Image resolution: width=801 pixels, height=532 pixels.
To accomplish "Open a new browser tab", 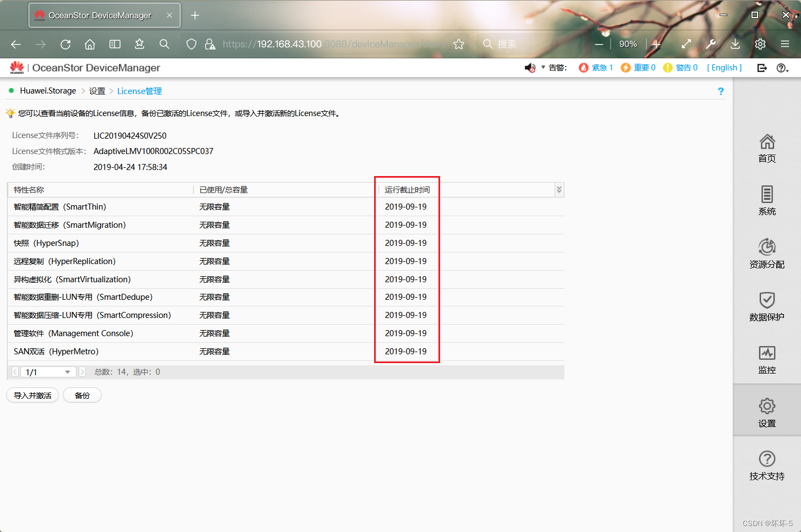I will click(x=195, y=15).
